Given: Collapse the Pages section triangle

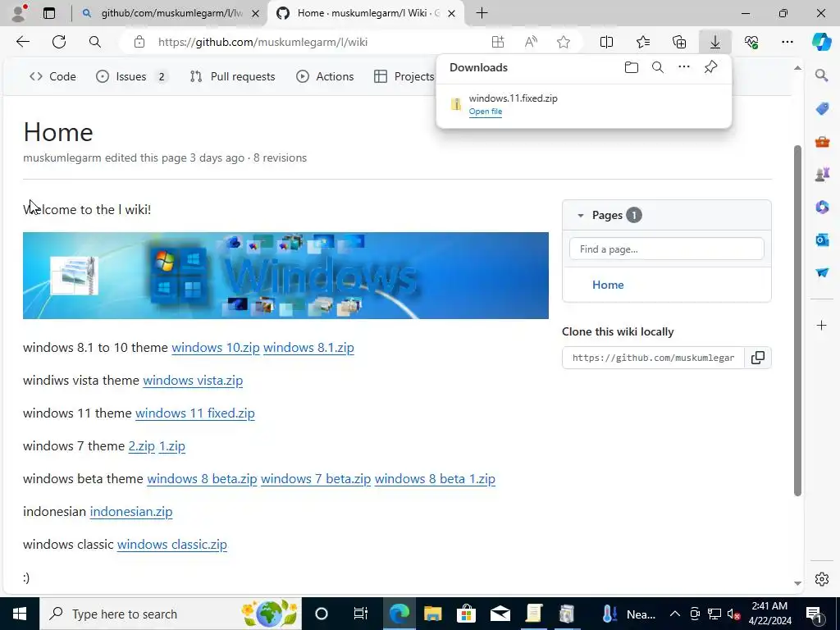Looking at the screenshot, I should 580,216.
